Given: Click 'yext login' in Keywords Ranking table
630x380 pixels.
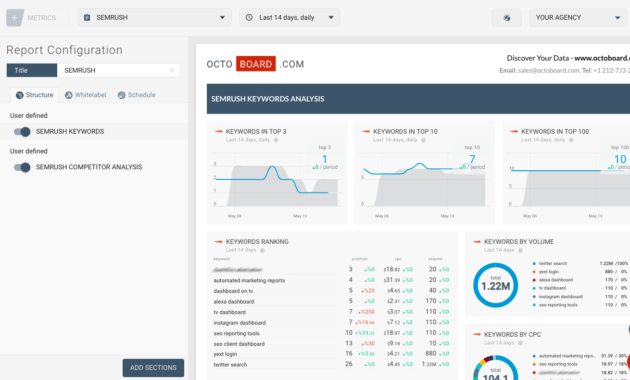Looking at the screenshot, I should coord(225,354).
